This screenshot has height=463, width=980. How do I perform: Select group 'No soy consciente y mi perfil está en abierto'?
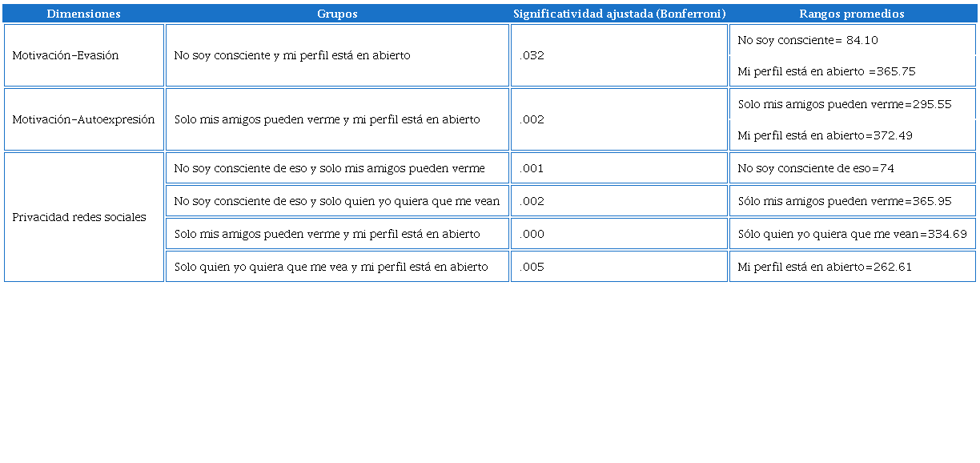[292, 55]
